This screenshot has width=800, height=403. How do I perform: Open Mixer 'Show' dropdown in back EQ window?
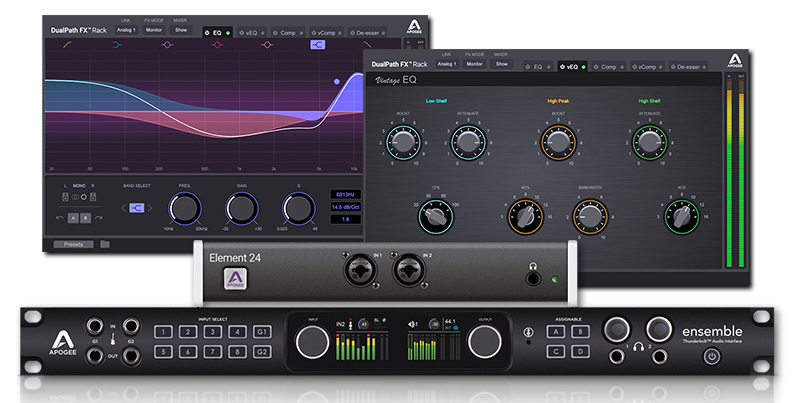pyautogui.click(x=181, y=30)
